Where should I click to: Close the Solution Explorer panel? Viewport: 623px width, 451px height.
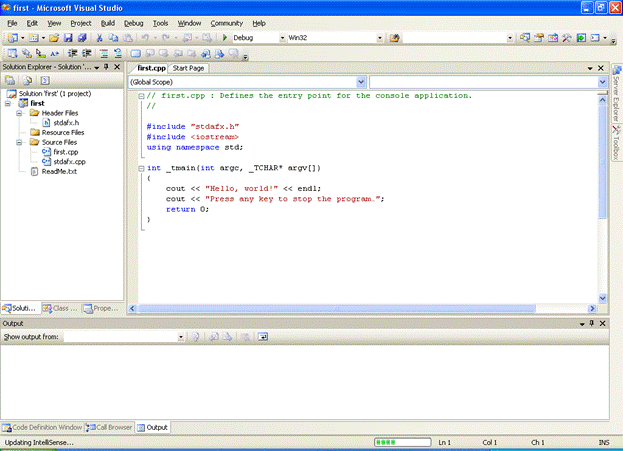point(117,67)
